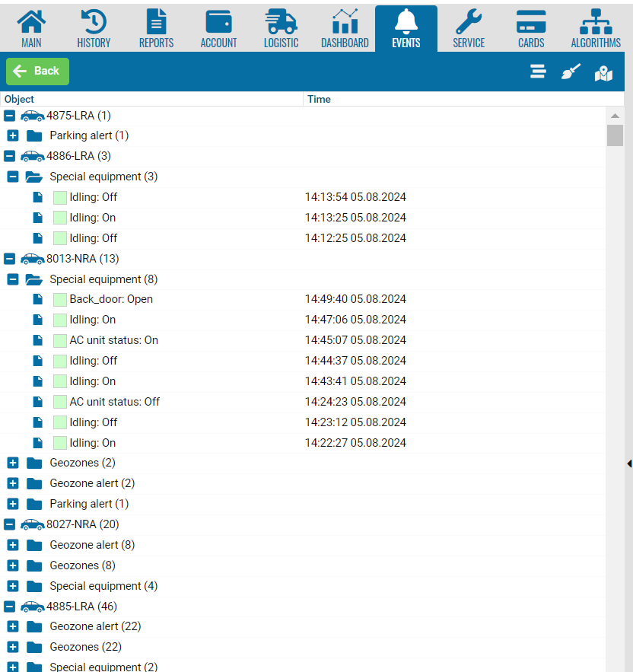633x672 pixels.
Task: Collapse the 4886-LRA vehicle node
Action: pos(10,157)
